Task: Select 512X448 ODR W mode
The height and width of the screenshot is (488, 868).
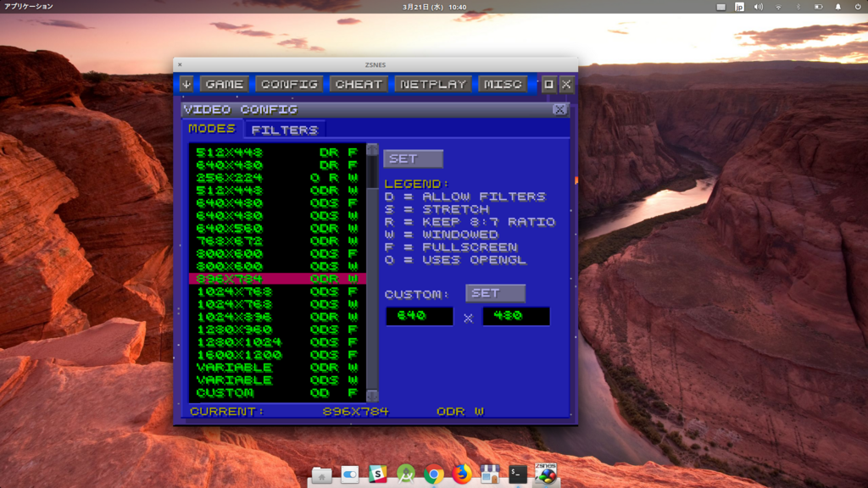Action: (x=277, y=191)
